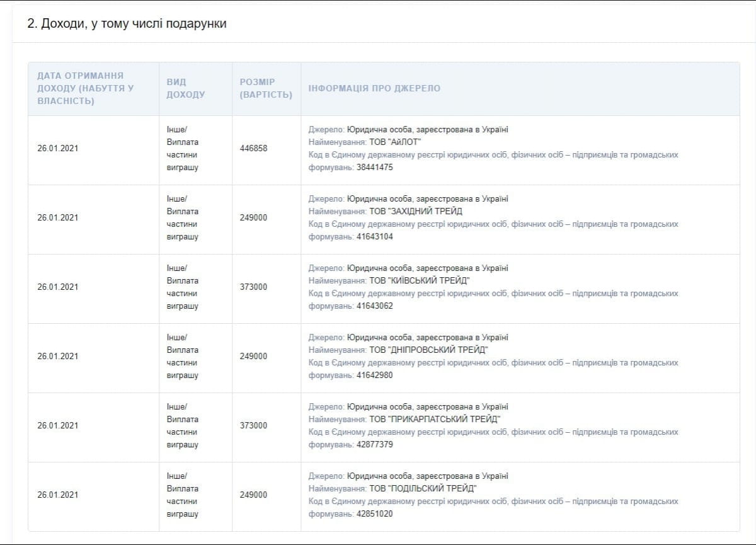The height and width of the screenshot is (545, 756).
Task: Select the company name ТОВ "ДНІПРОВСЬКИЙ ТРЕЙД"
Action: (429, 350)
